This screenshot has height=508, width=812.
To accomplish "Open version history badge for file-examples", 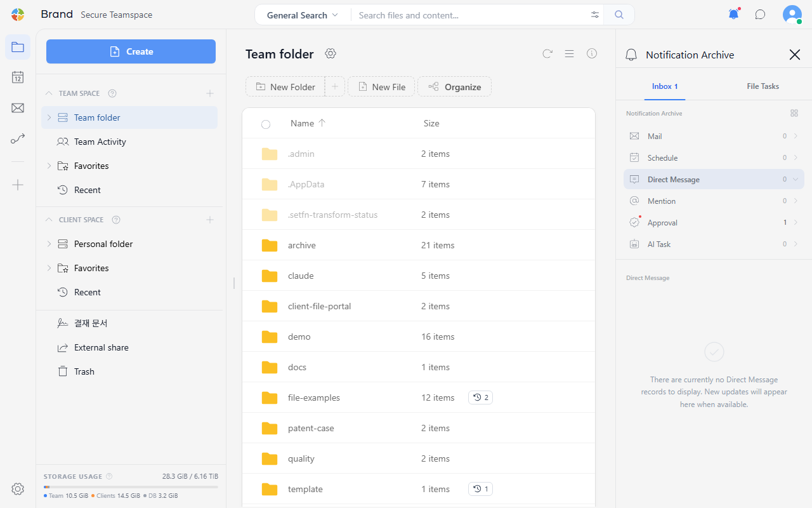I will click(x=480, y=398).
